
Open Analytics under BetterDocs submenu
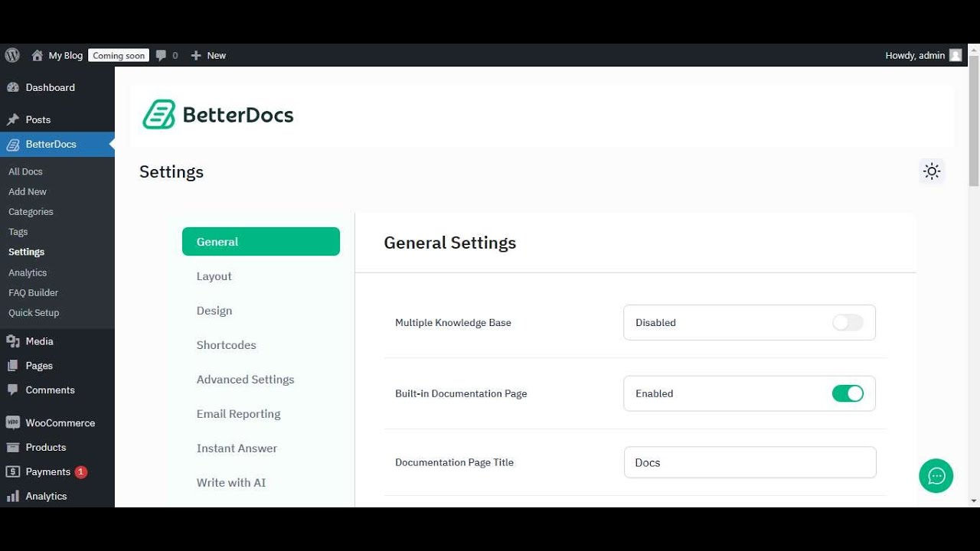pyautogui.click(x=28, y=272)
